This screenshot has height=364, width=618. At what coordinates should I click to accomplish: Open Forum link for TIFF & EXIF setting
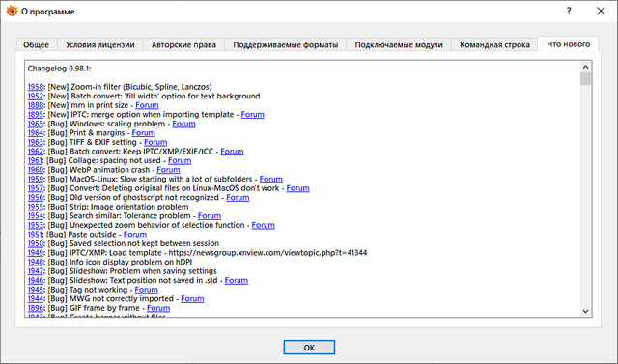click(155, 142)
